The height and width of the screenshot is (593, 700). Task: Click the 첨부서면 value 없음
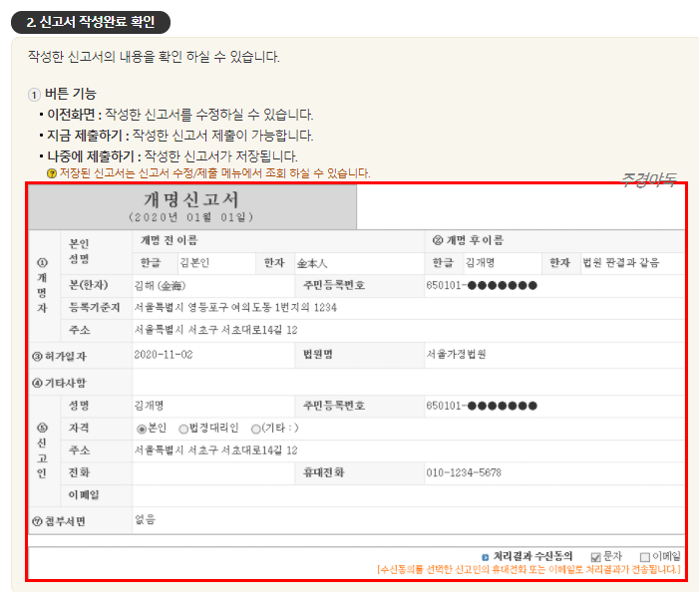(x=146, y=519)
